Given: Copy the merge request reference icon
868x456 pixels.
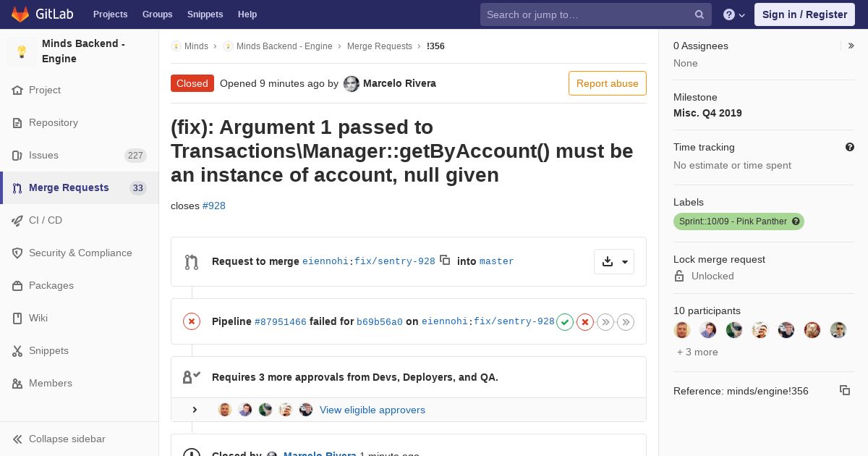Looking at the screenshot, I should pyautogui.click(x=844, y=390).
